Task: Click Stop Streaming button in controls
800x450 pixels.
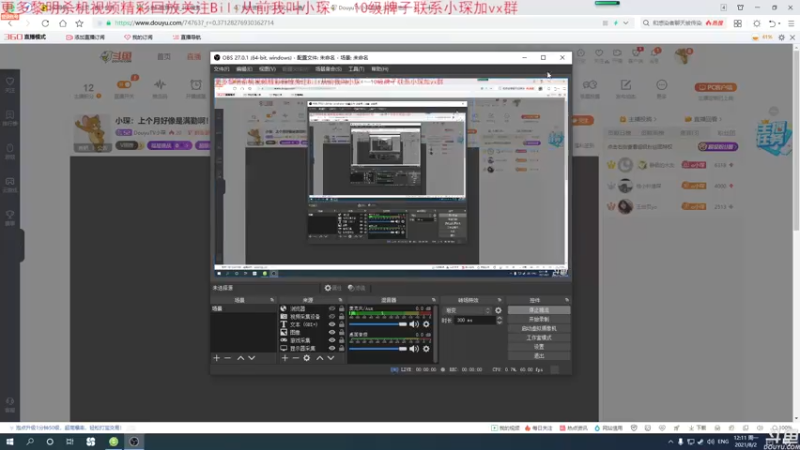Action: click(539, 310)
